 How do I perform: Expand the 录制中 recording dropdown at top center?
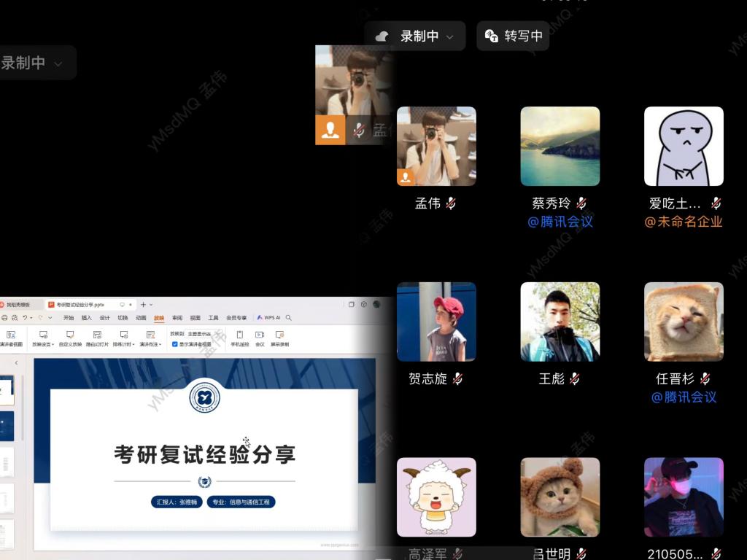(x=450, y=36)
